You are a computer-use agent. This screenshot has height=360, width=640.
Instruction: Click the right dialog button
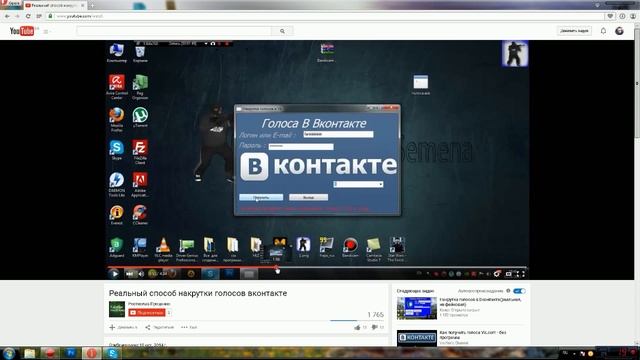coord(309,198)
